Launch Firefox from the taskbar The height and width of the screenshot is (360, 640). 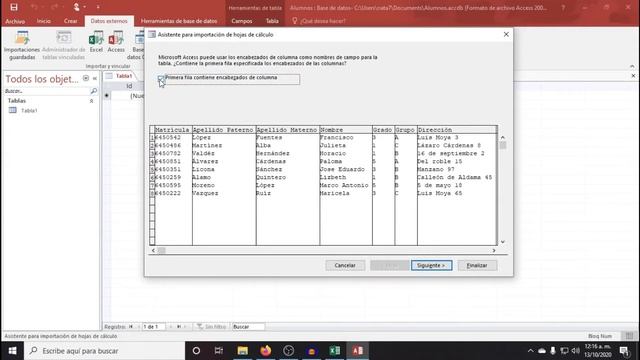click(266, 351)
